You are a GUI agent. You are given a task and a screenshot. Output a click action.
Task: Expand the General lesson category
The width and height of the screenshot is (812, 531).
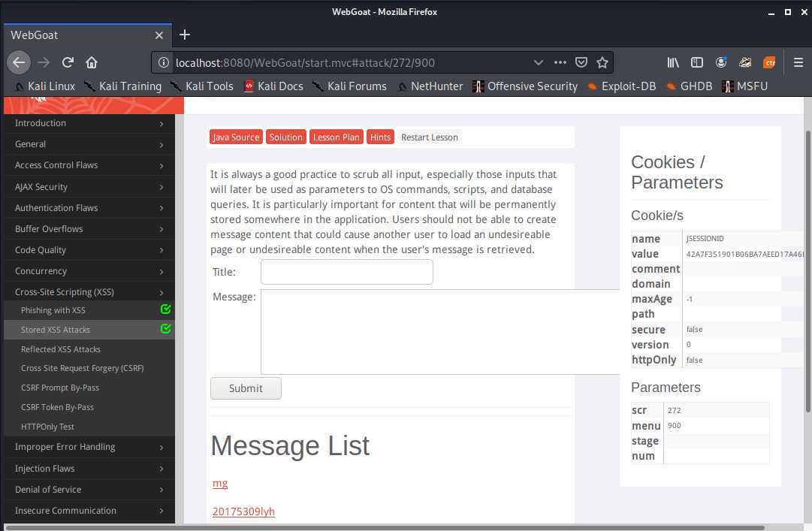click(x=89, y=144)
